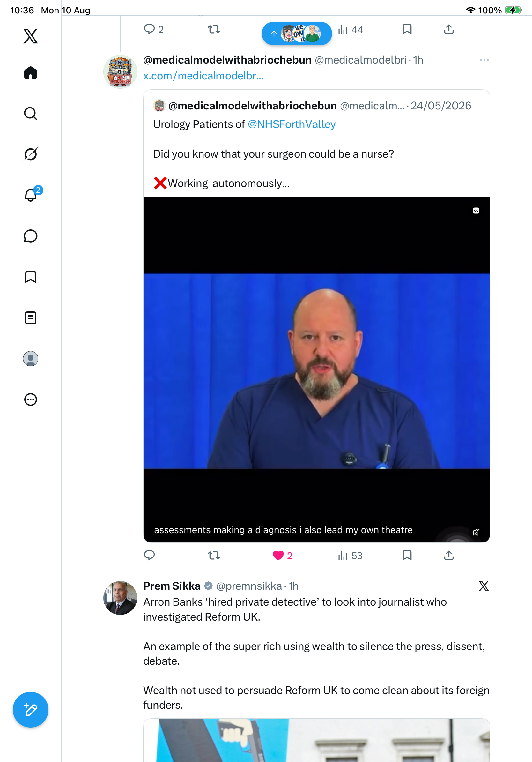
Task: Unlike the post with 2 likes
Action: [282, 555]
